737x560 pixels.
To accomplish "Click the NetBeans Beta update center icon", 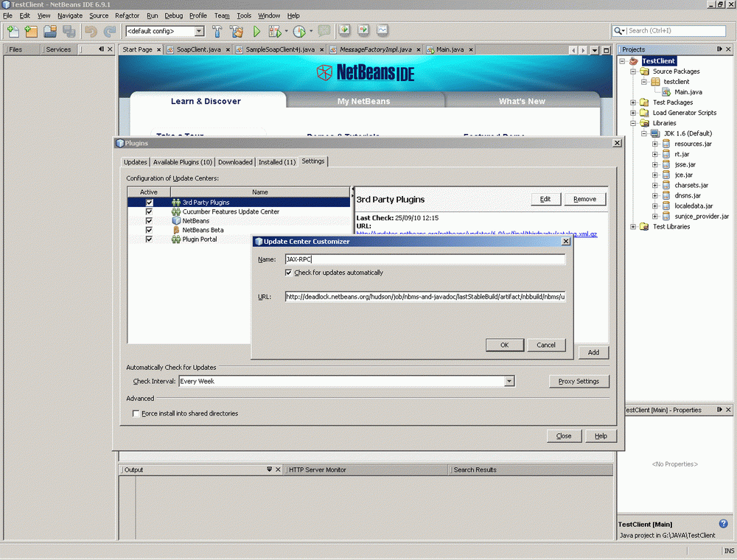I will click(x=176, y=230).
